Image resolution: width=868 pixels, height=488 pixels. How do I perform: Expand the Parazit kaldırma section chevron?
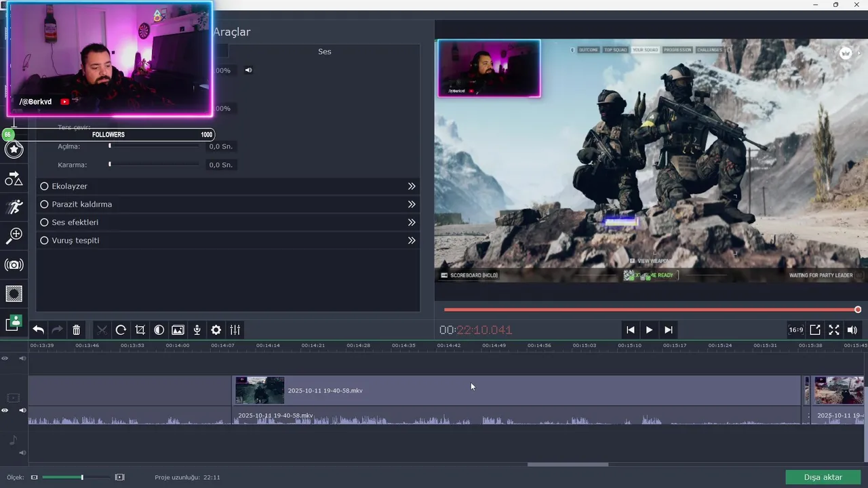(x=411, y=204)
